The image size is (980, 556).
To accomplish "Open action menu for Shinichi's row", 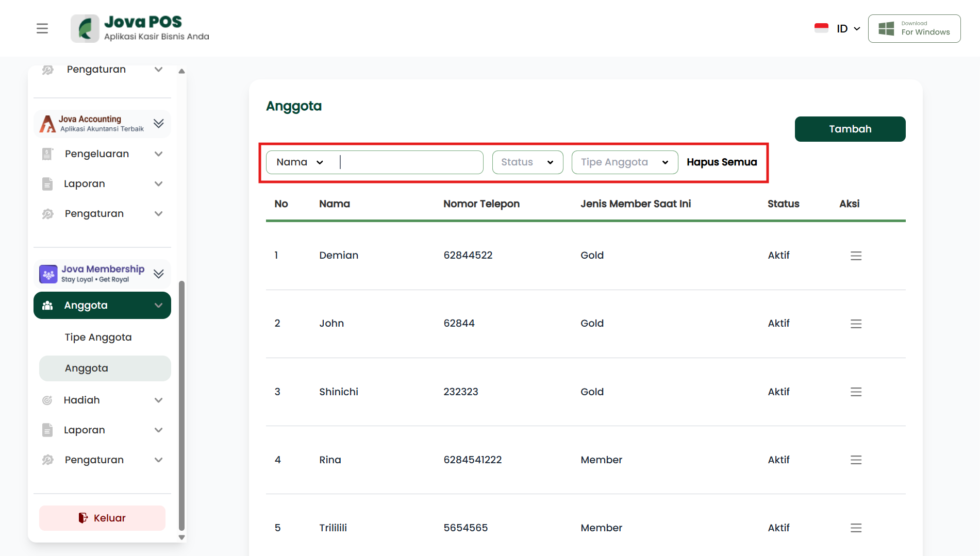I will [856, 392].
